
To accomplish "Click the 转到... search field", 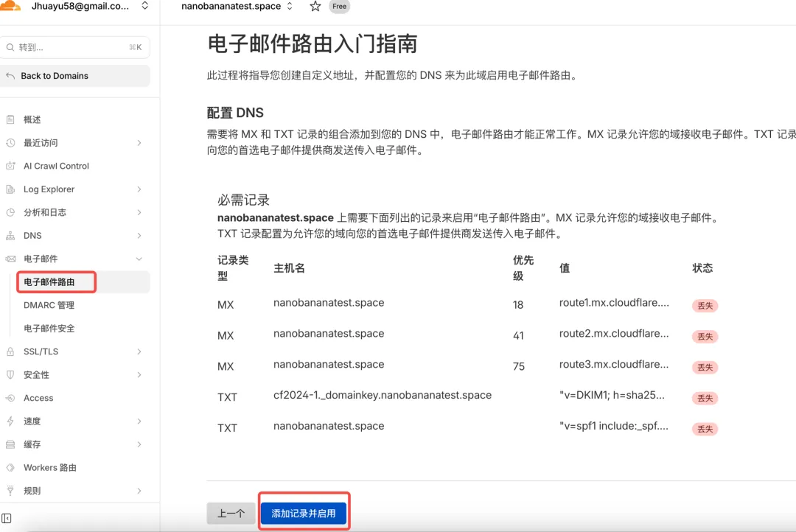I will tap(75, 47).
